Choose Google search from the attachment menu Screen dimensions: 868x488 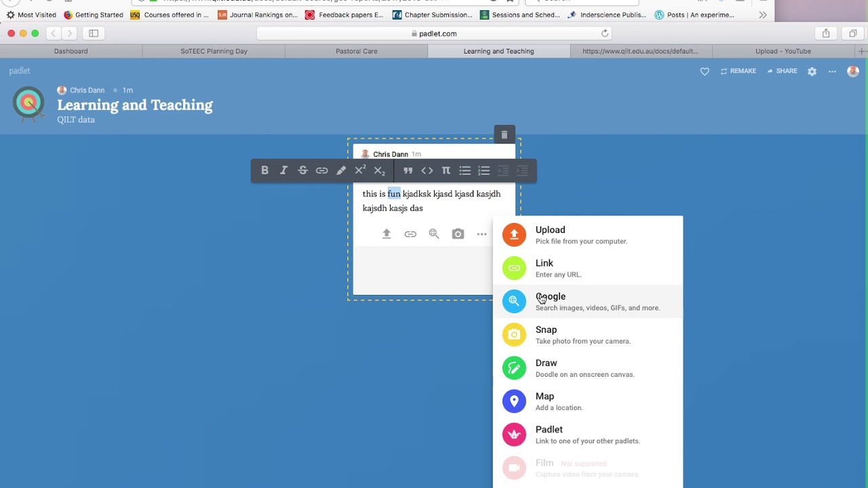(588, 301)
